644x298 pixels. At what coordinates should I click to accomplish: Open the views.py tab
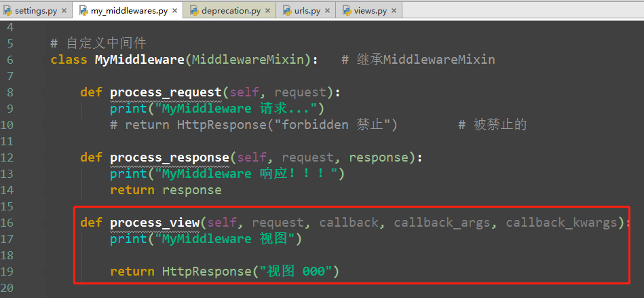click(370, 10)
